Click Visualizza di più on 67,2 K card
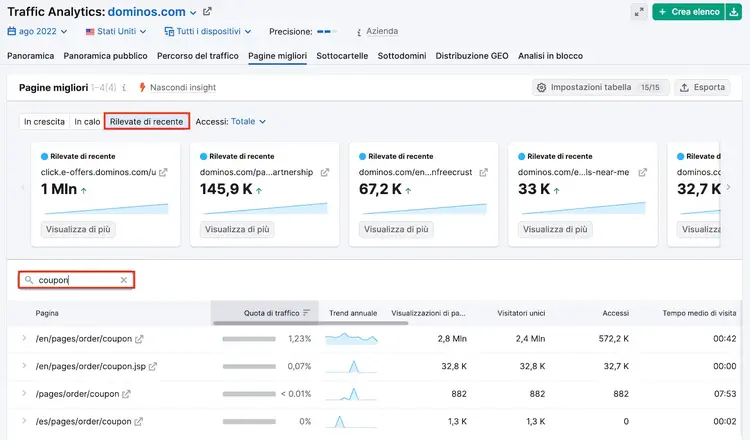The image size is (750, 440). point(396,230)
